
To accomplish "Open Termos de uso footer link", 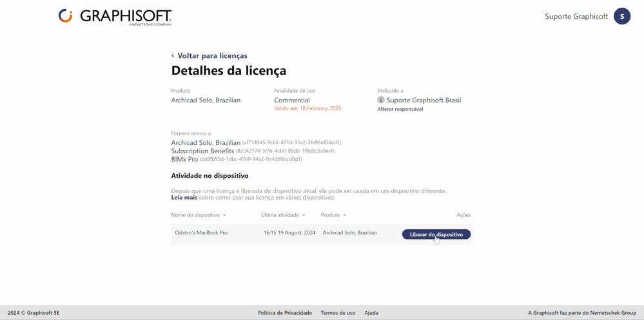I will (x=338, y=313).
